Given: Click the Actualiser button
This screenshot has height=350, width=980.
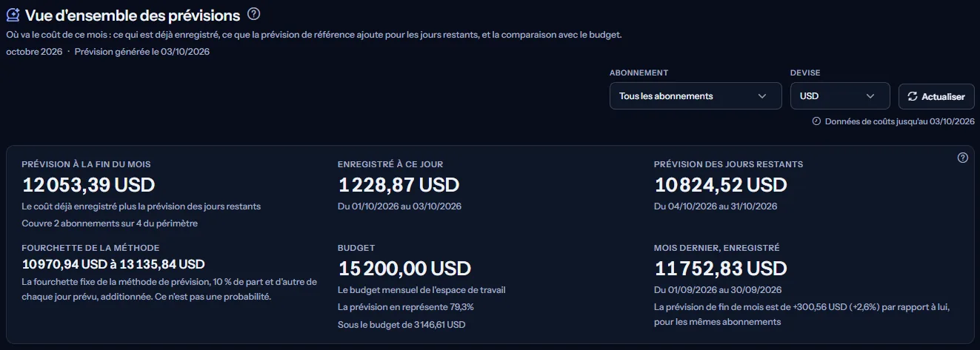Looking at the screenshot, I should pos(936,96).
